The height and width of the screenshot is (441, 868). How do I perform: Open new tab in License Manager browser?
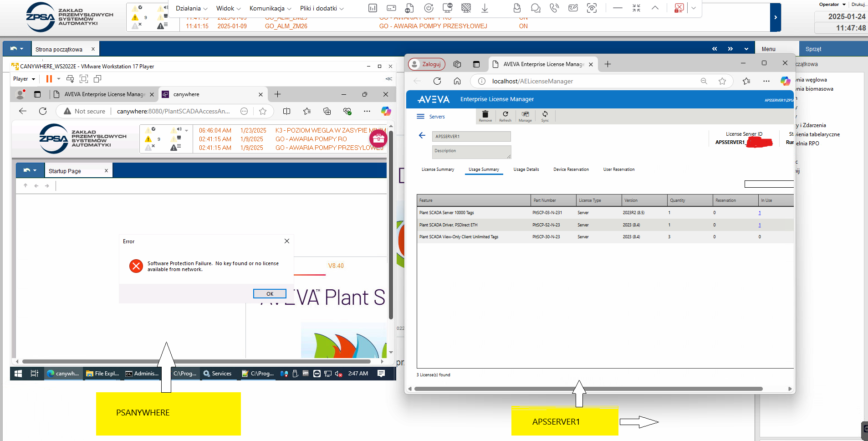click(x=608, y=64)
